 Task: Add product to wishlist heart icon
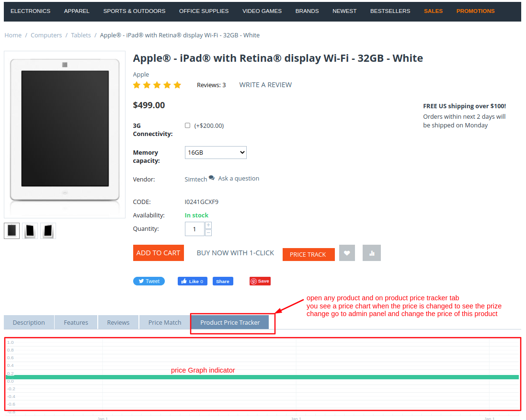pos(347,253)
